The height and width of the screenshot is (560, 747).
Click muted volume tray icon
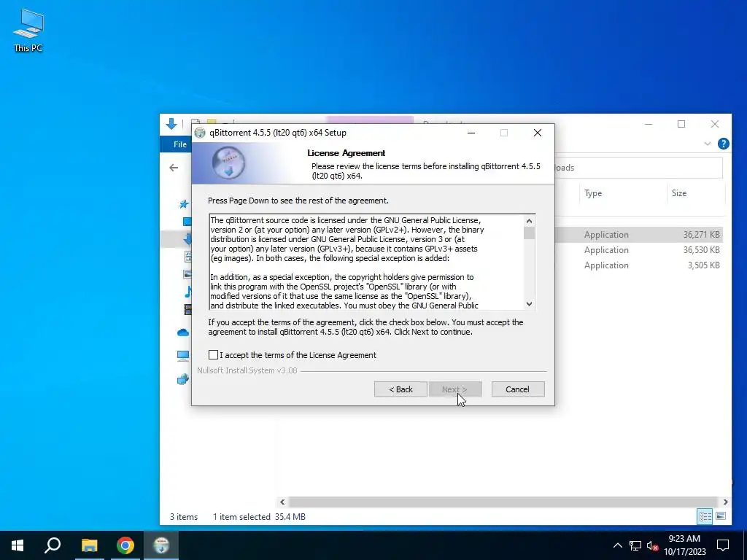pyautogui.click(x=652, y=545)
